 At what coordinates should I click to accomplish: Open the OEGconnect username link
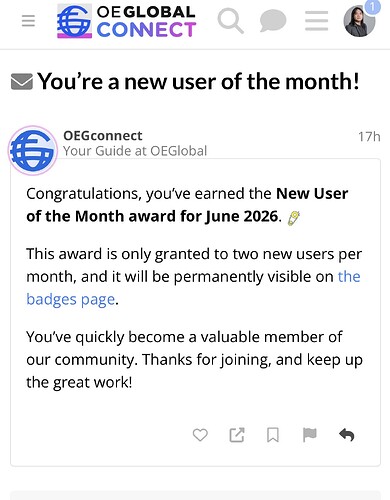point(103,136)
